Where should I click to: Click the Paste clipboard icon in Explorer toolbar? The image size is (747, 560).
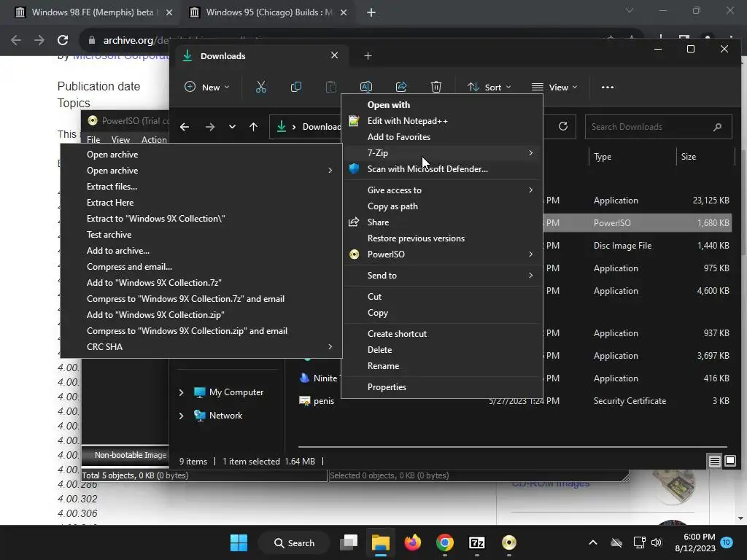coord(330,87)
